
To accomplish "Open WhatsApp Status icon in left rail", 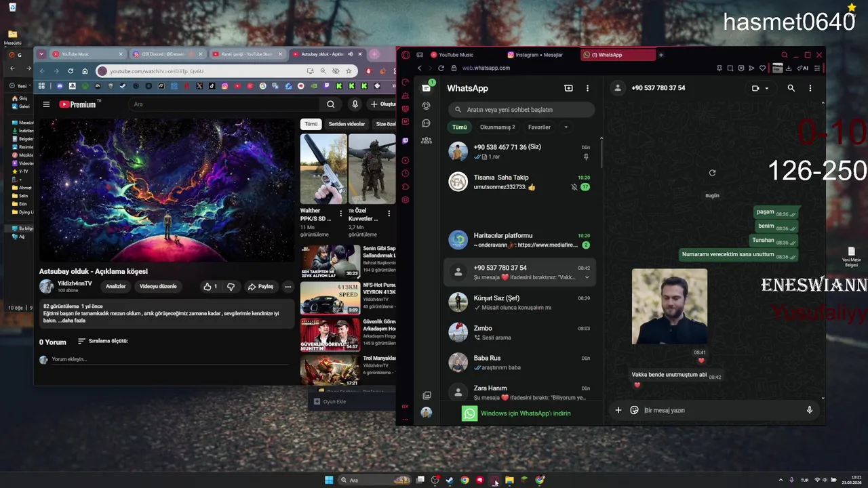I will [426, 106].
